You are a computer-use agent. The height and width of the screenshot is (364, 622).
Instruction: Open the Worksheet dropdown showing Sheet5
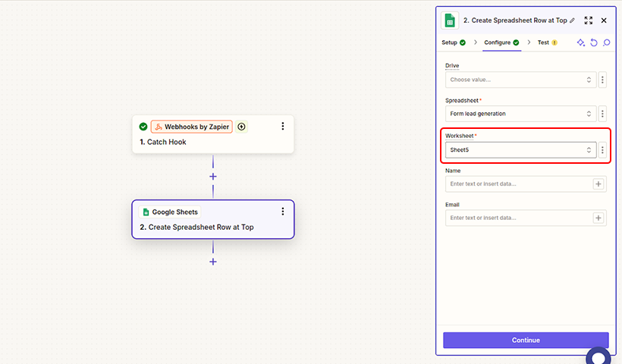tap(521, 150)
